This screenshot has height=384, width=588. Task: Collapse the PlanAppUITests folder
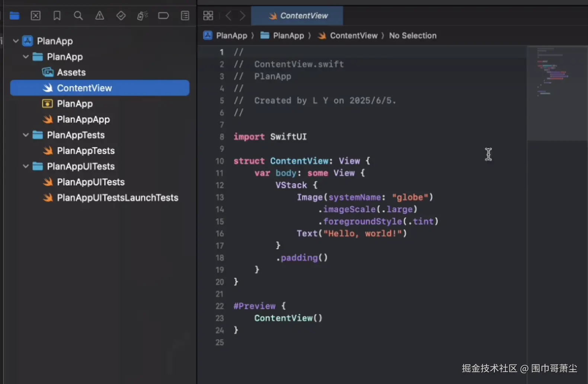tap(26, 166)
